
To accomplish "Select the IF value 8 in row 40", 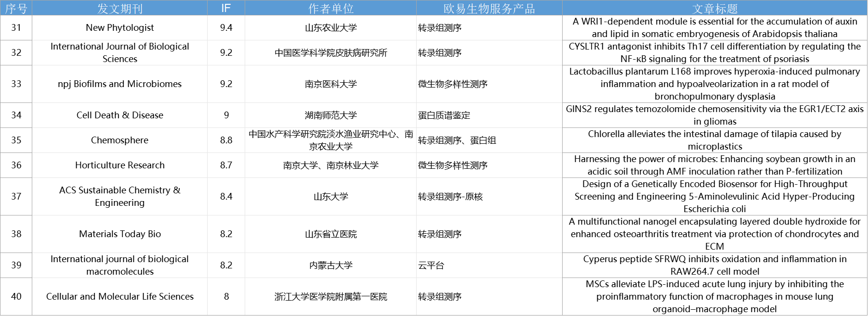I will tap(226, 297).
